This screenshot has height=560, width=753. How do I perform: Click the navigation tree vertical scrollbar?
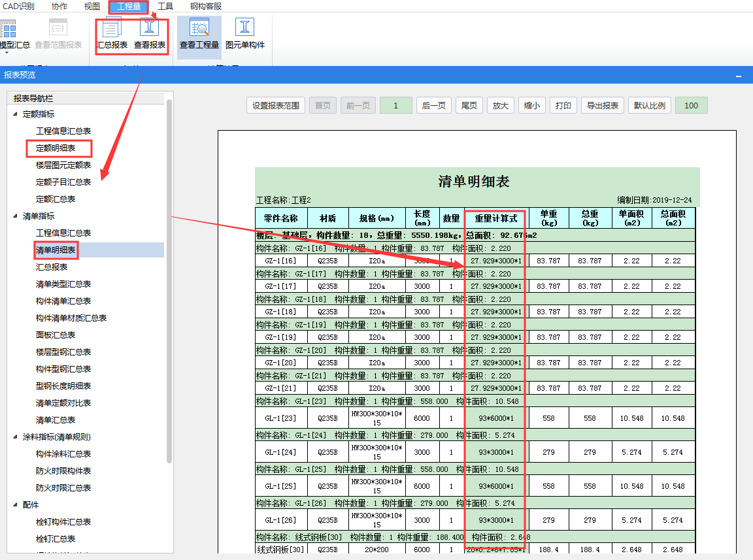click(x=169, y=281)
